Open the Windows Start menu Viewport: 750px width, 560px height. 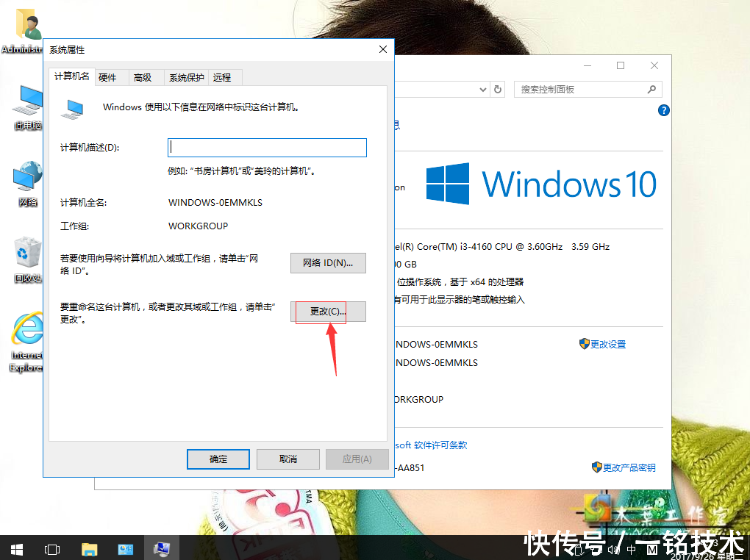[x=15, y=549]
